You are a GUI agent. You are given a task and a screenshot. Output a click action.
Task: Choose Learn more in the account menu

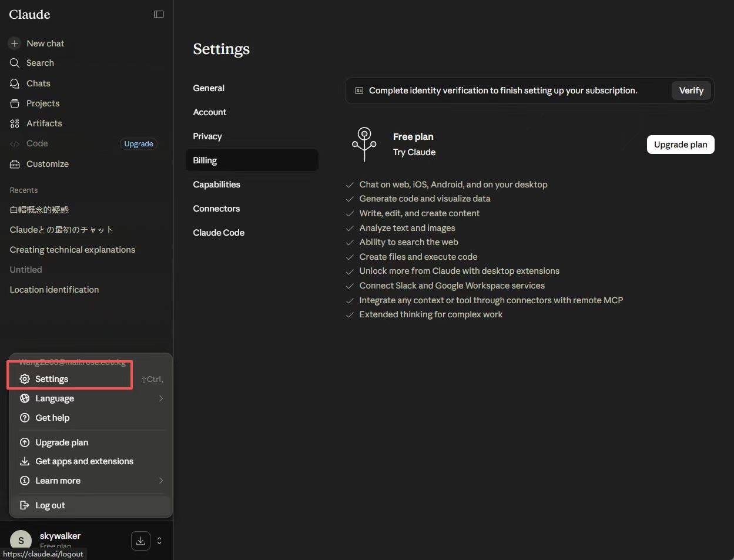coord(91,481)
